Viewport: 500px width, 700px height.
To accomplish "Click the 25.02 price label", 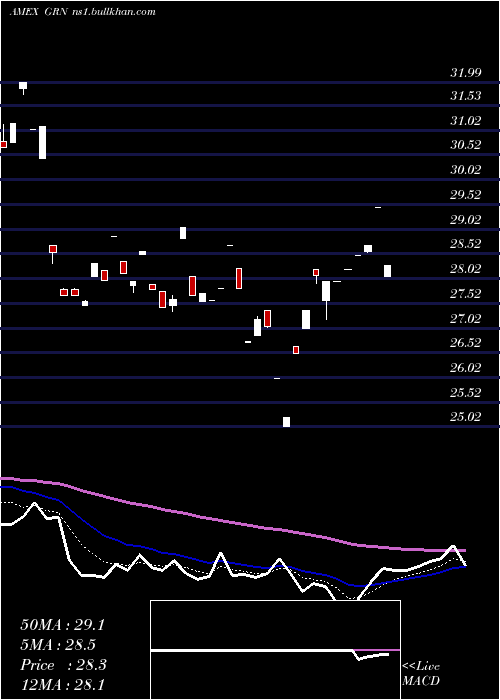I will 466,417.
